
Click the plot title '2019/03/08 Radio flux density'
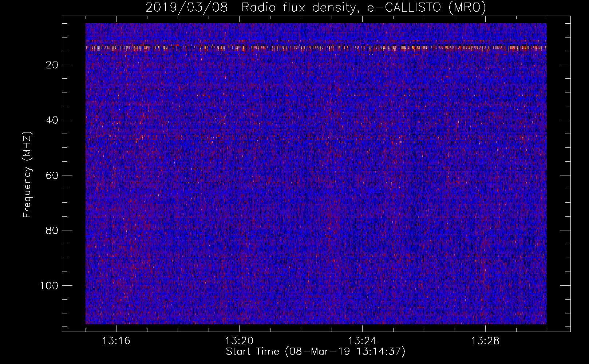tap(316, 7)
